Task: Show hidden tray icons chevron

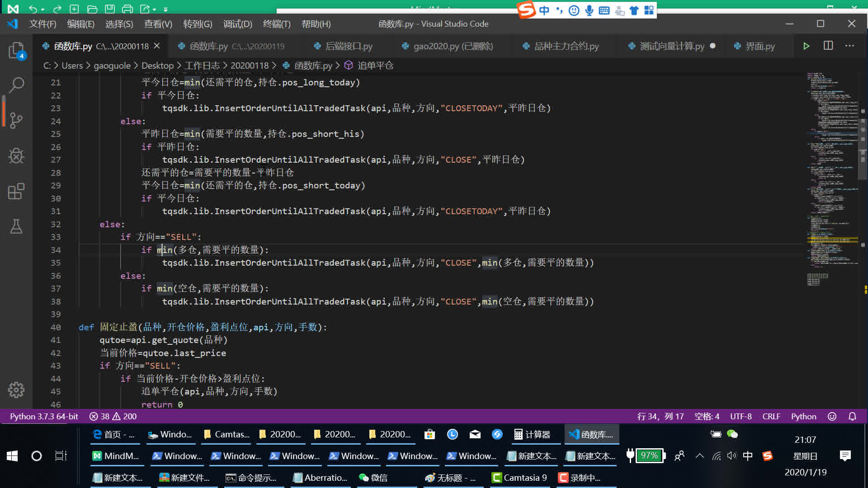Action: [699, 456]
